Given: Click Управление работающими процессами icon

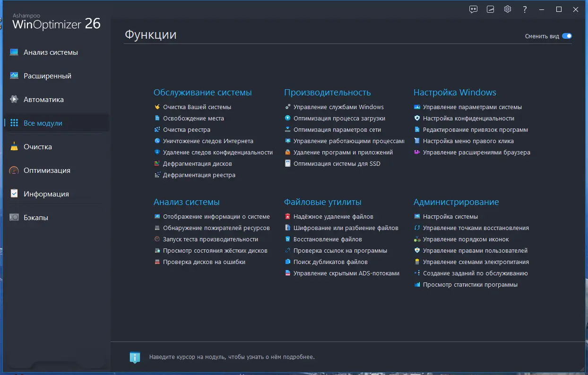Looking at the screenshot, I should pos(287,141).
